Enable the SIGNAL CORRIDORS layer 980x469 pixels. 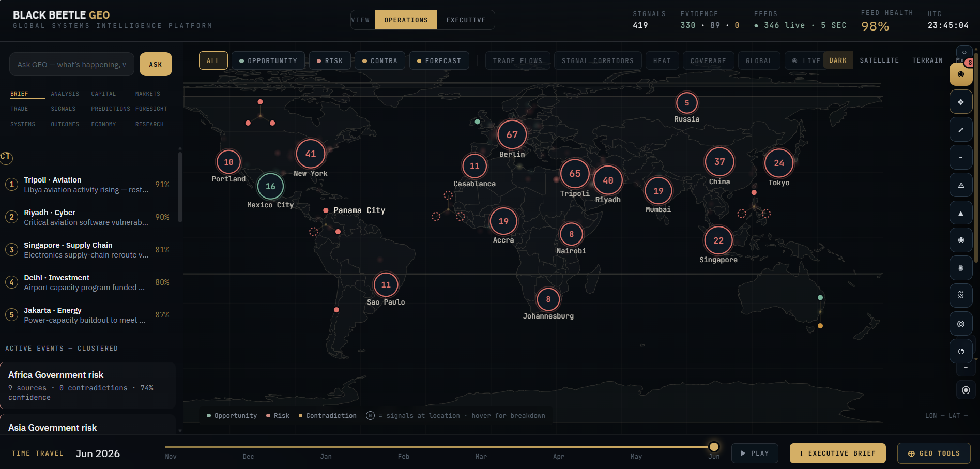(598, 60)
